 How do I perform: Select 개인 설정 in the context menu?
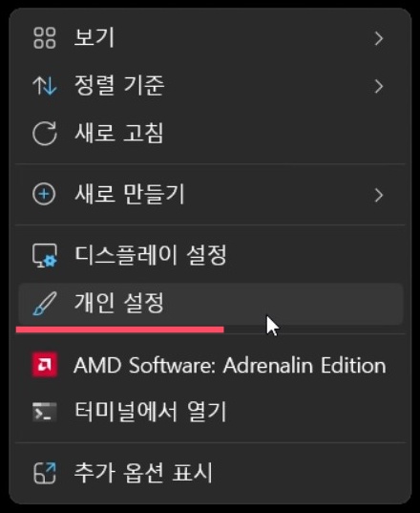(x=210, y=304)
